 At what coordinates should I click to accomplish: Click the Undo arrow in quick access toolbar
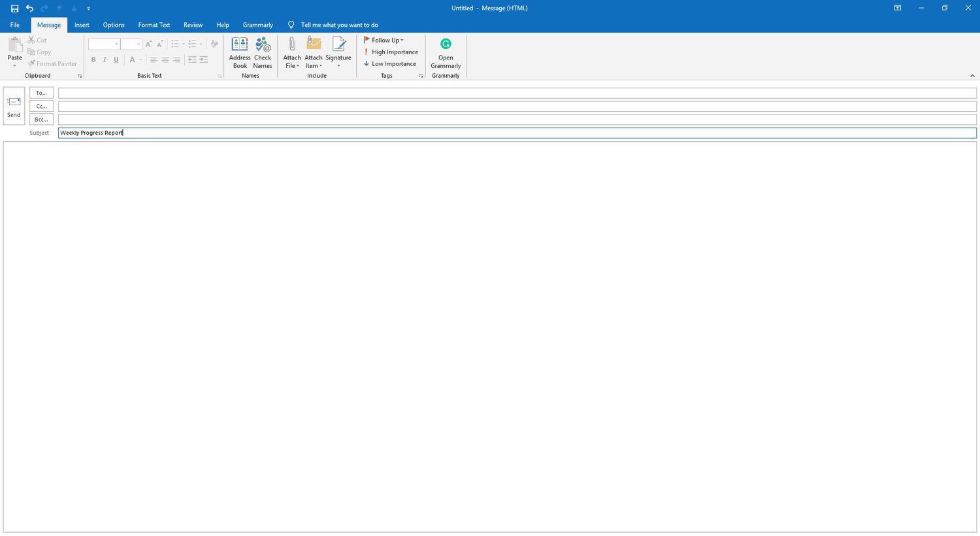(29, 8)
